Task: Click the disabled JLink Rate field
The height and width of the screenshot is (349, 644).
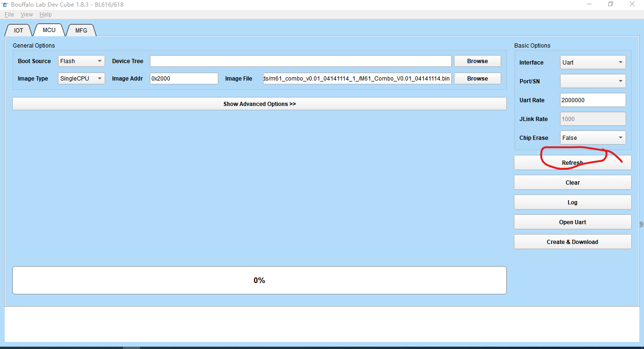Action: [593, 119]
